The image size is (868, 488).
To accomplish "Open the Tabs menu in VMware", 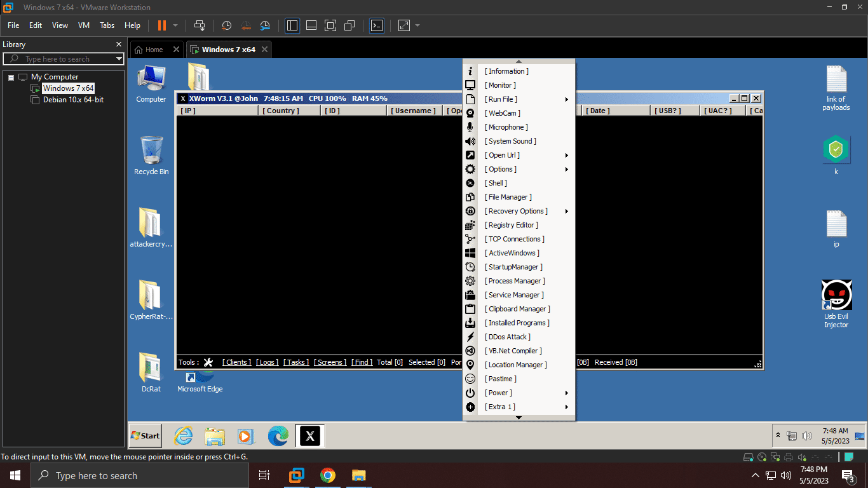I will click(107, 25).
